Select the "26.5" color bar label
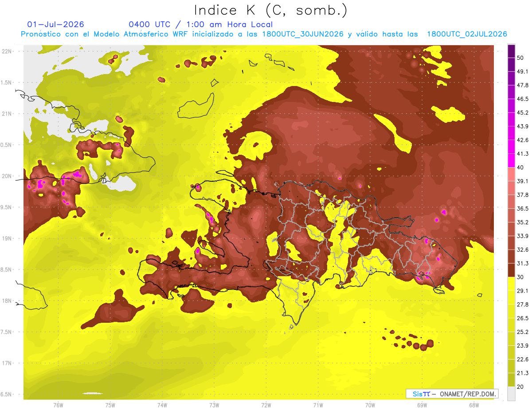This screenshot has width=532, height=411. click(522, 318)
